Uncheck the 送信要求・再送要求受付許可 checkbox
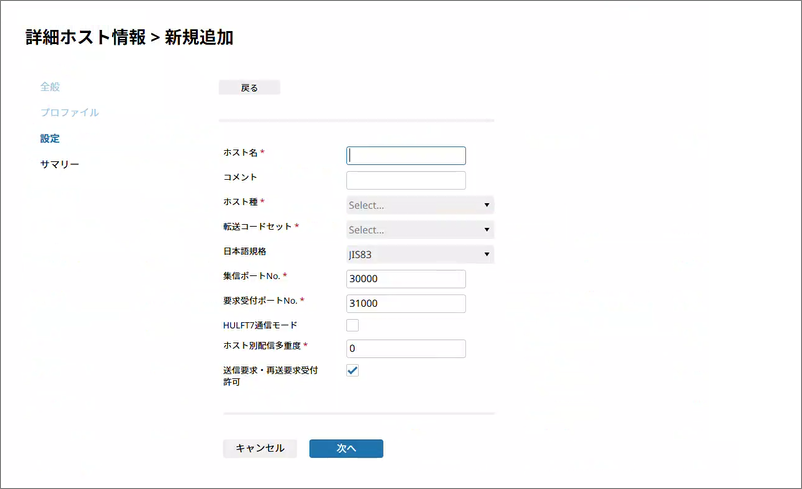This screenshot has width=802, height=489. [352, 371]
